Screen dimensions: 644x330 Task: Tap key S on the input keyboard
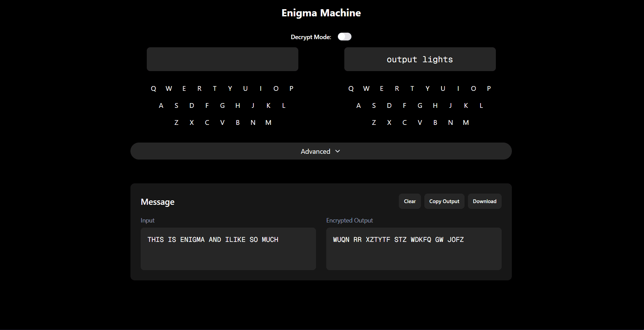tap(176, 105)
